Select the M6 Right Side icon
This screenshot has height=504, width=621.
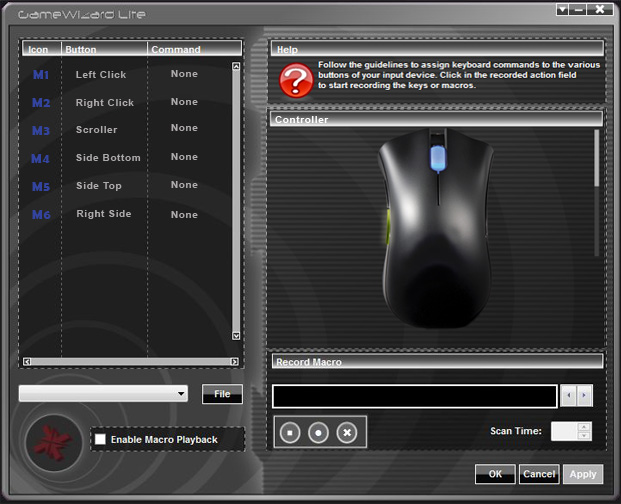(x=40, y=215)
